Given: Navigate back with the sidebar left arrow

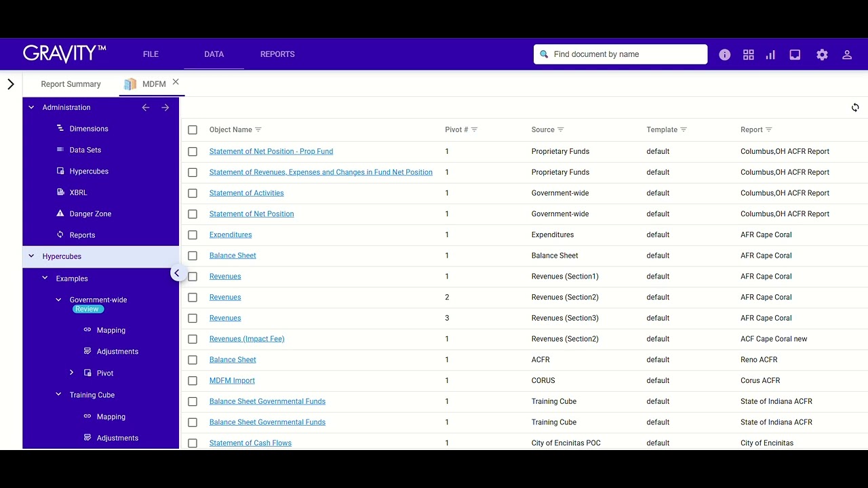Looking at the screenshot, I should tap(145, 108).
